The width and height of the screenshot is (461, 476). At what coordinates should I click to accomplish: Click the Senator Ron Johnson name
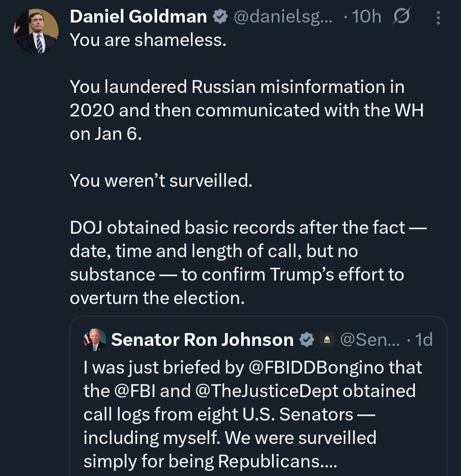tap(202, 340)
